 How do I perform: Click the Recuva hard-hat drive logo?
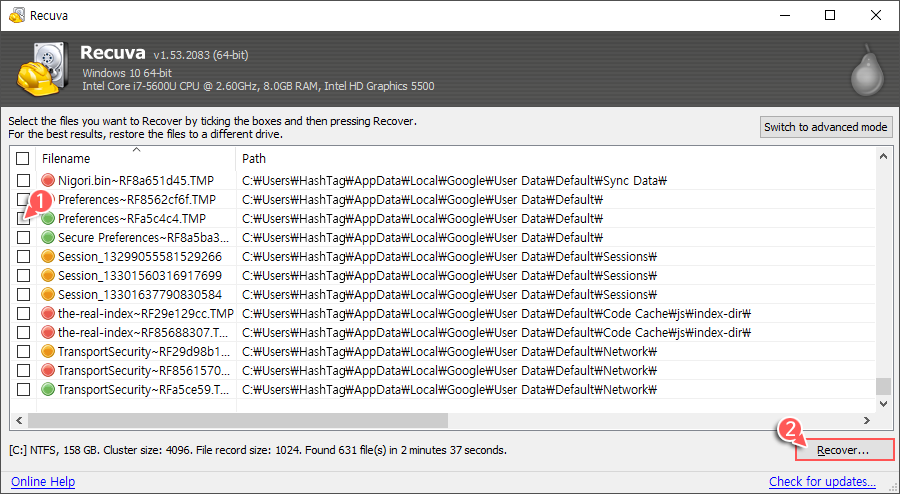coord(44,69)
